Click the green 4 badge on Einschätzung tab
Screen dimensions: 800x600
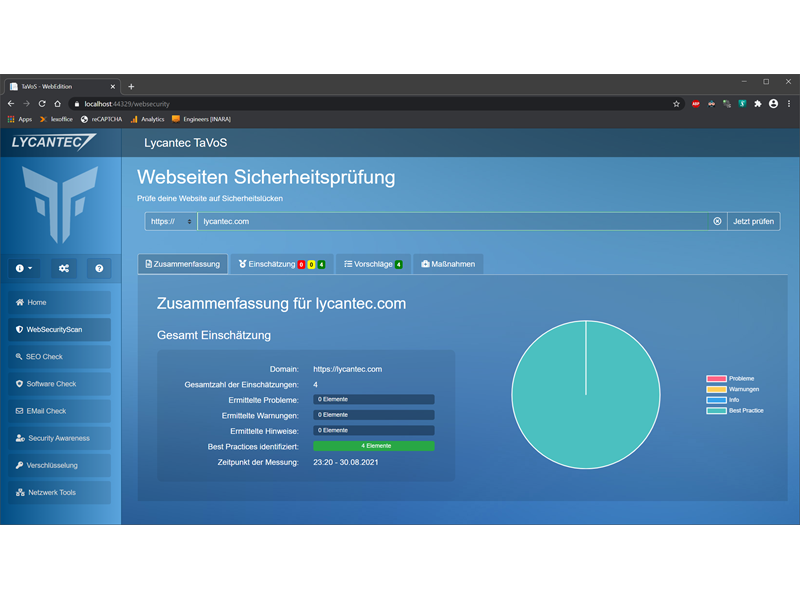321,265
